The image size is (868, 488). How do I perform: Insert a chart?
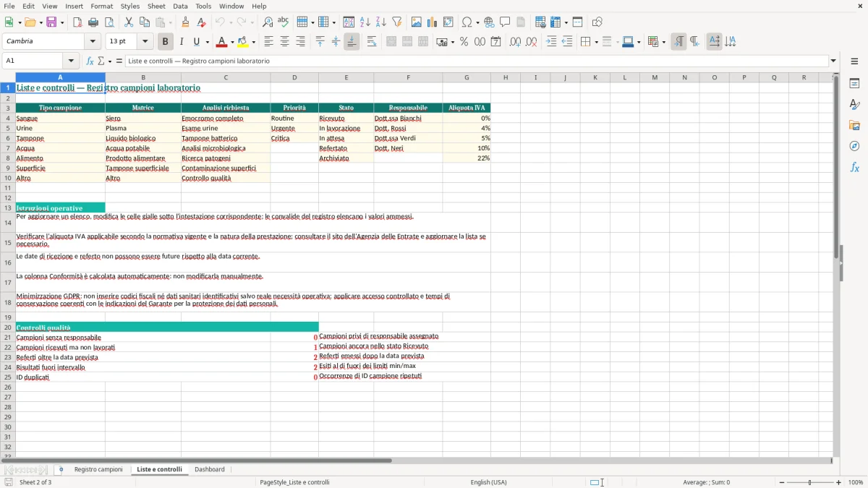433,22
